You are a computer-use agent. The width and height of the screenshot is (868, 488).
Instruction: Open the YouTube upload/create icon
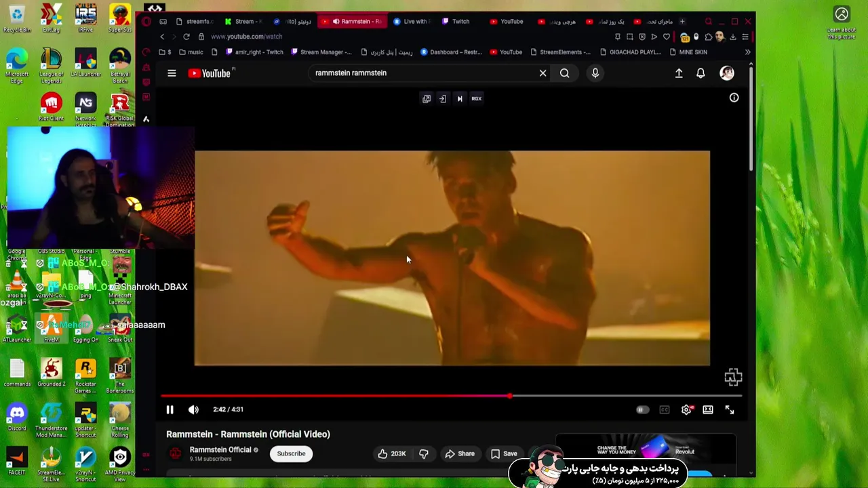tap(679, 73)
